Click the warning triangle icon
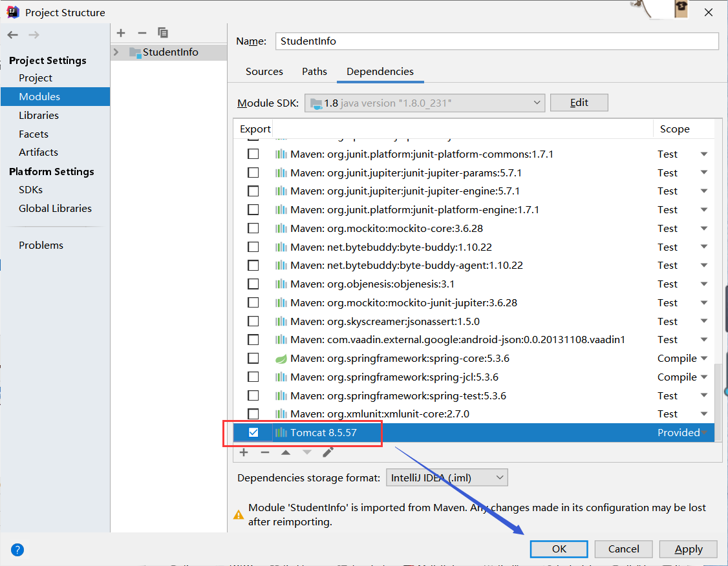 [239, 514]
